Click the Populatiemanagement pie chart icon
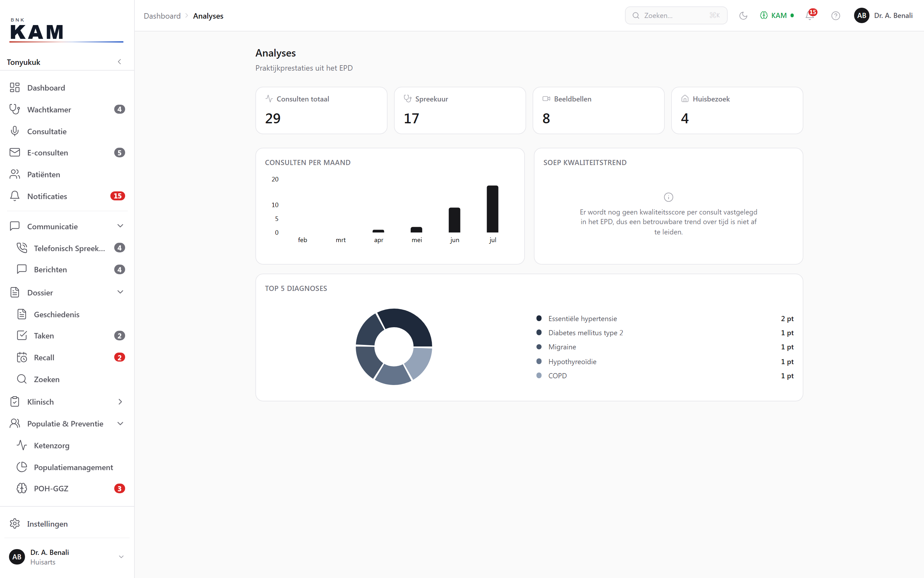 [x=22, y=467]
